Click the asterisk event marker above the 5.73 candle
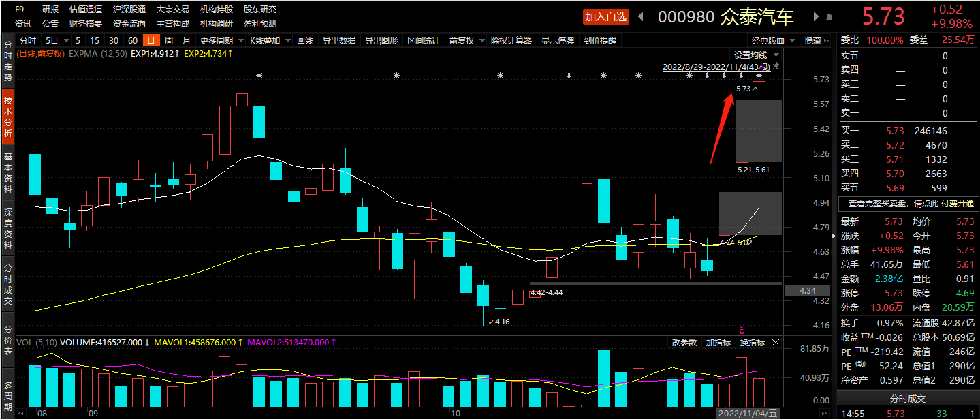The width and height of the screenshot is (980, 419). pyautogui.click(x=759, y=75)
